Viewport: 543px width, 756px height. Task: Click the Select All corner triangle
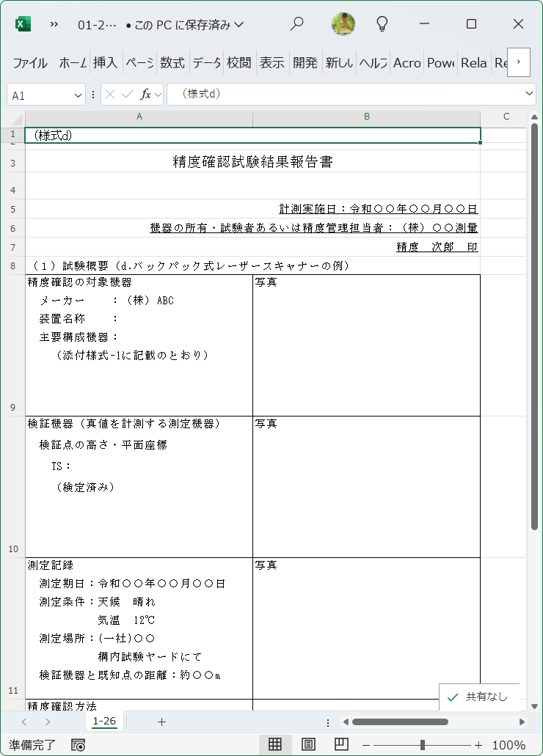coord(16,119)
